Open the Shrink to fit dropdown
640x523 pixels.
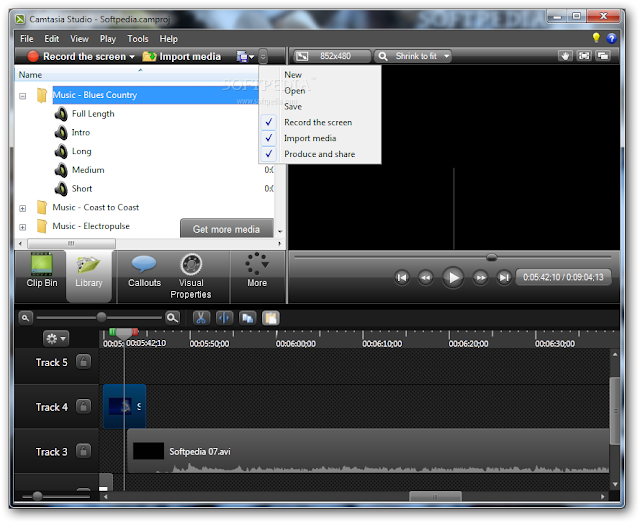413,56
